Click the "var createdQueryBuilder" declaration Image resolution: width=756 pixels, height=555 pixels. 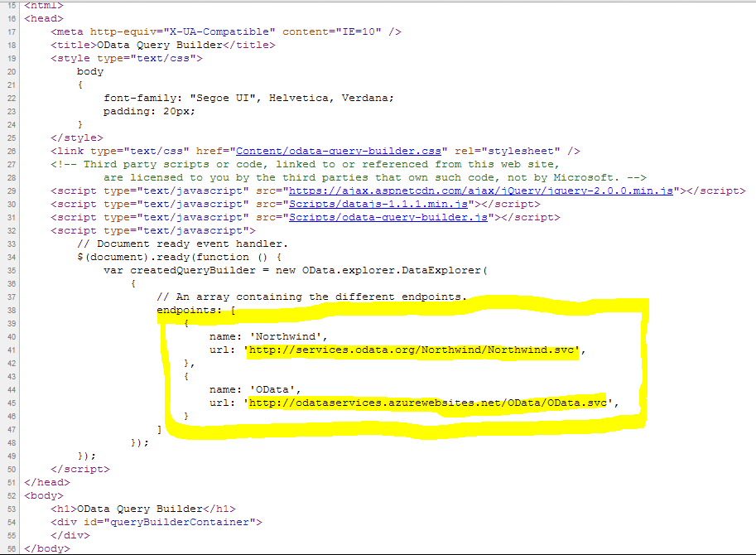[186, 271]
